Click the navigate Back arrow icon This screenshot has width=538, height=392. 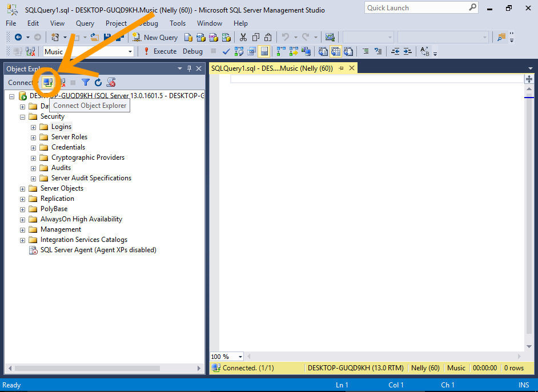[x=18, y=37]
